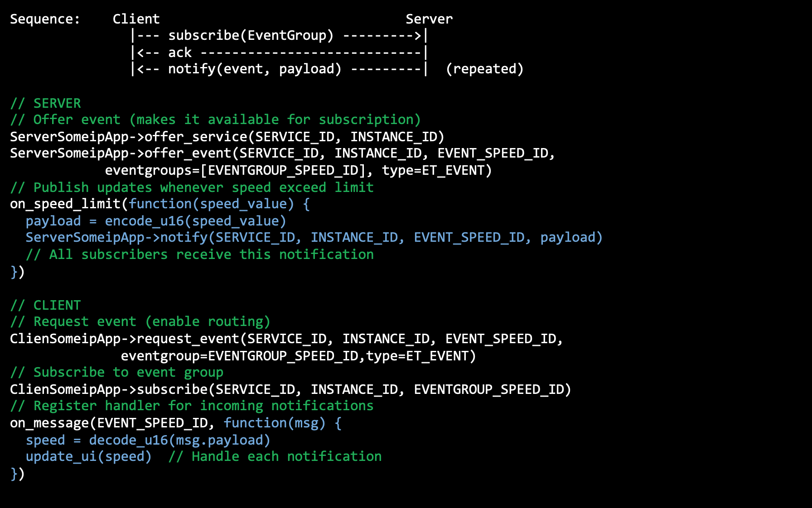Viewport: 812px width, 508px height.
Task: Click 'notify(event, payload)' in the diagram
Action: tap(255, 69)
